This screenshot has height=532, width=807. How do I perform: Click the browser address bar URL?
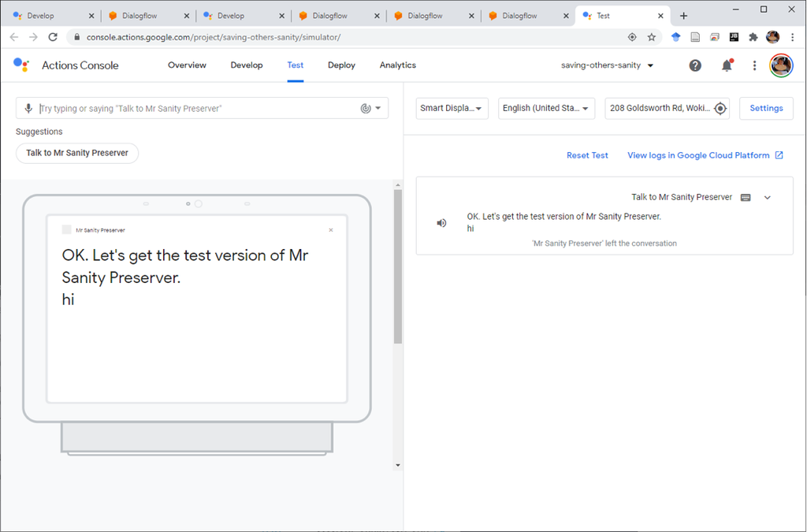click(213, 37)
